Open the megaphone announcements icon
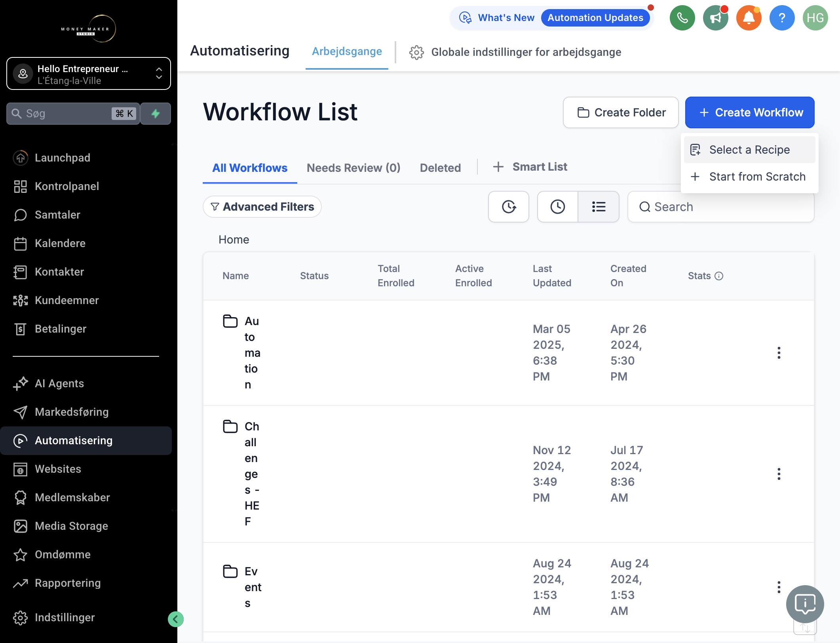840x643 pixels. [x=715, y=18]
